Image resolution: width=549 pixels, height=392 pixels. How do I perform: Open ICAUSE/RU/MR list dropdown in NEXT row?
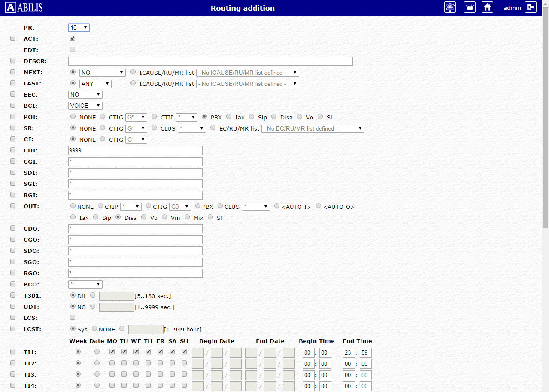coord(248,73)
